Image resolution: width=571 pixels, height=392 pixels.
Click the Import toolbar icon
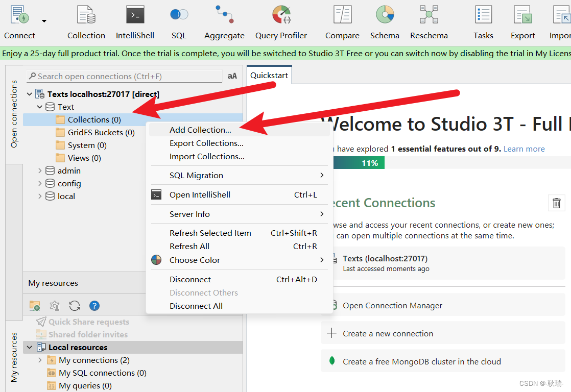click(x=561, y=15)
